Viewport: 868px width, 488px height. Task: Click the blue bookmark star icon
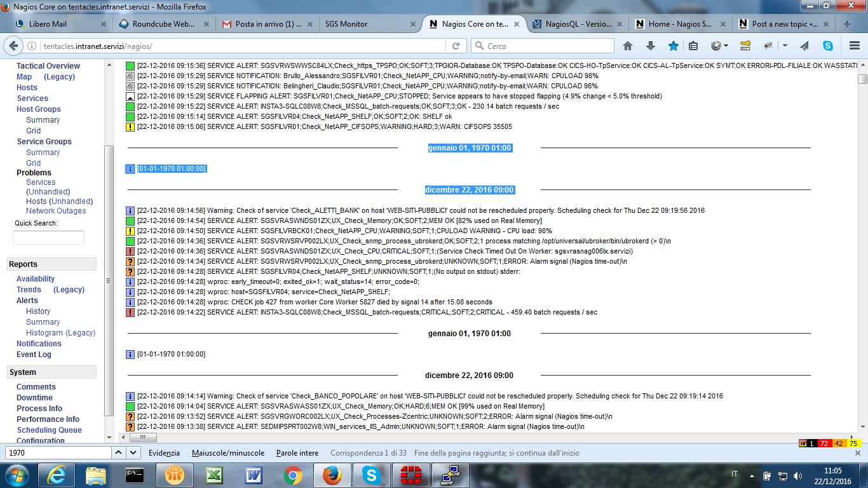pos(673,46)
